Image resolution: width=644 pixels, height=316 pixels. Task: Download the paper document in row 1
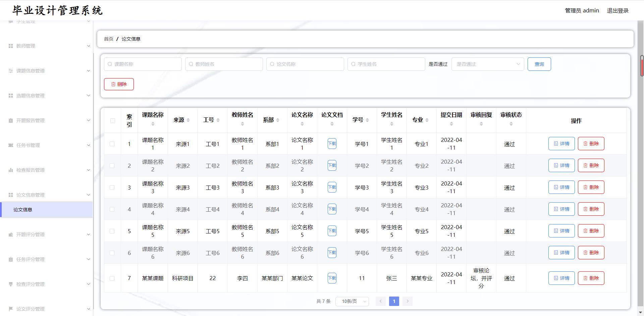click(332, 144)
